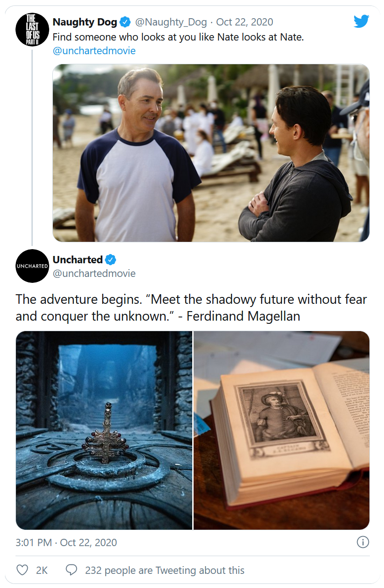This screenshot has width=384, height=588.
Task: Open the beach photo of two men
Action: click(211, 153)
